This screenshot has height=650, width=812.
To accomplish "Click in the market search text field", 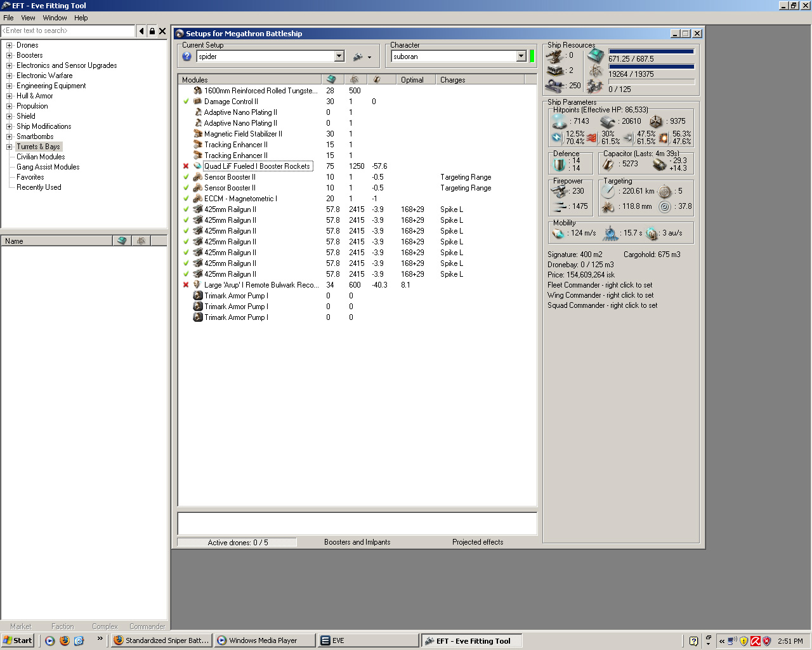I will pyautogui.click(x=68, y=30).
